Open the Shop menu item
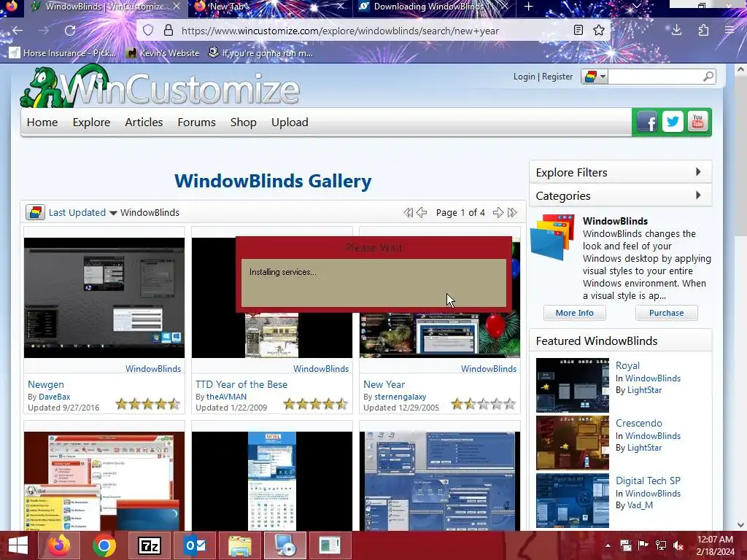The image size is (747, 560). point(244,122)
